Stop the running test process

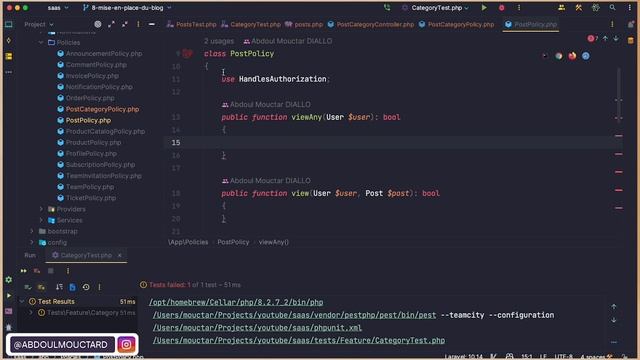(51, 271)
